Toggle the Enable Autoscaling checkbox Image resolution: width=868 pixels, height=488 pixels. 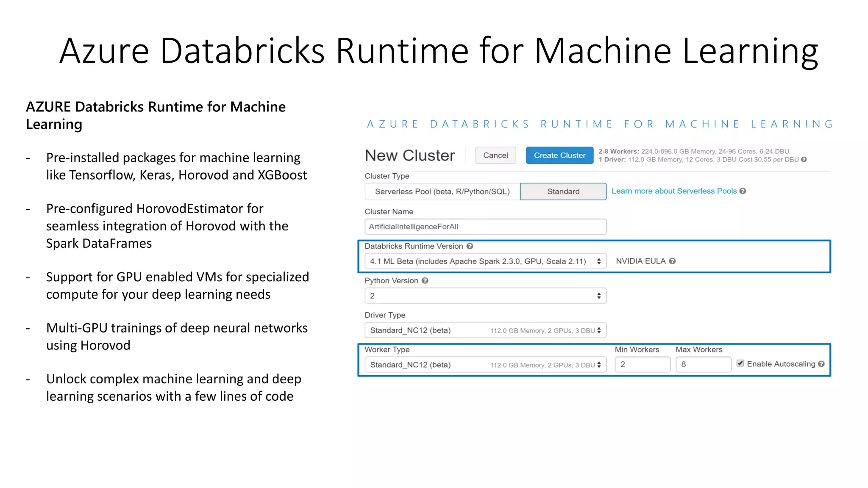pyautogui.click(x=740, y=363)
